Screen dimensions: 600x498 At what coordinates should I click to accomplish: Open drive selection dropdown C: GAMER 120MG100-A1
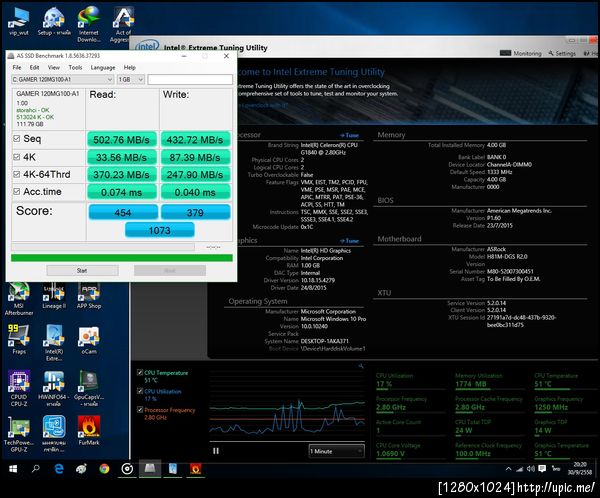coord(62,80)
